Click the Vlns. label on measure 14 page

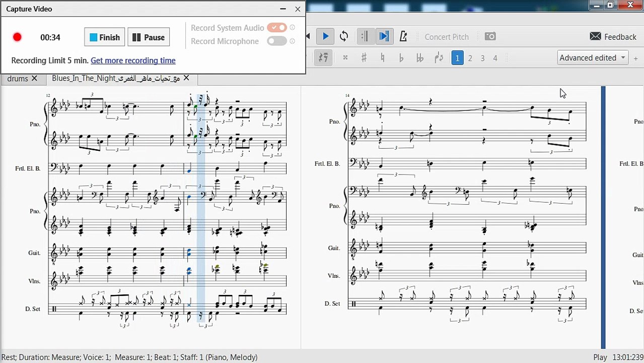334,276
